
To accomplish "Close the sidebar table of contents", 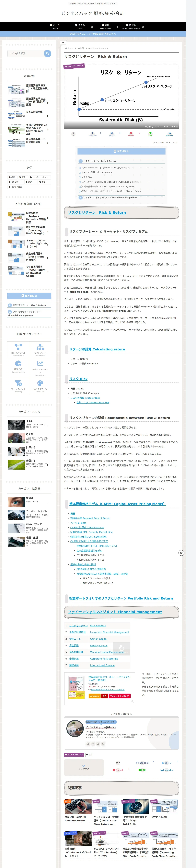I will tap(29, 296).
